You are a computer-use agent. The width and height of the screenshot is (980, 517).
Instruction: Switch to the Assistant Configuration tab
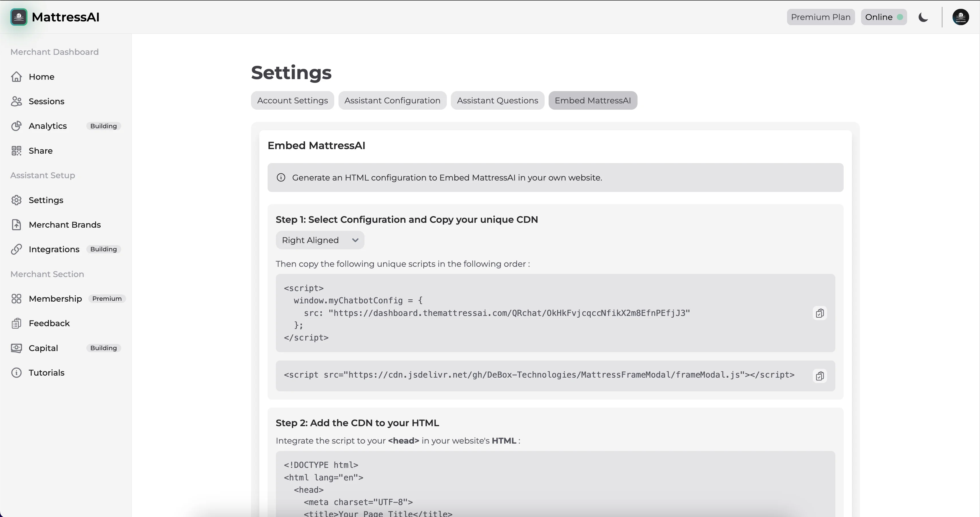[x=392, y=100]
